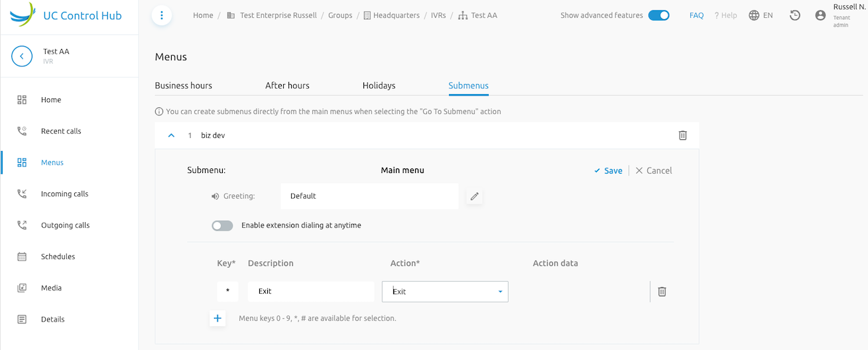This screenshot has height=350, width=868.
Task: Click the Media icon in sidebar
Action: (22, 288)
